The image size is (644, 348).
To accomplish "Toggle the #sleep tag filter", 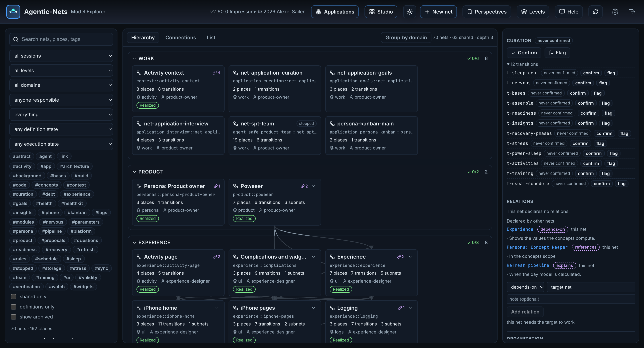I will tap(73, 259).
